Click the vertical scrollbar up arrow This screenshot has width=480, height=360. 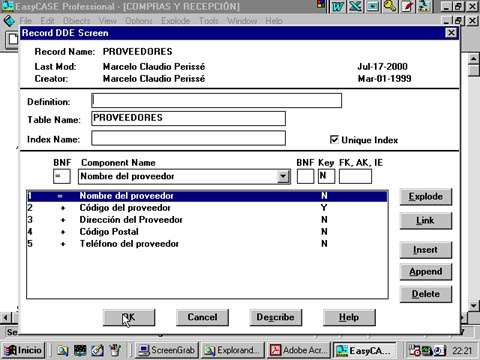pyautogui.click(x=473, y=59)
